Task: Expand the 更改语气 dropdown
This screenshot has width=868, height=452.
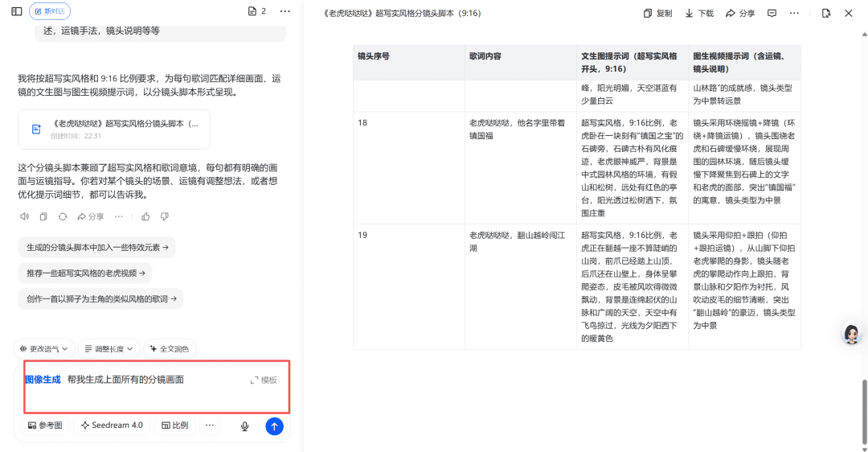Action: (x=46, y=349)
